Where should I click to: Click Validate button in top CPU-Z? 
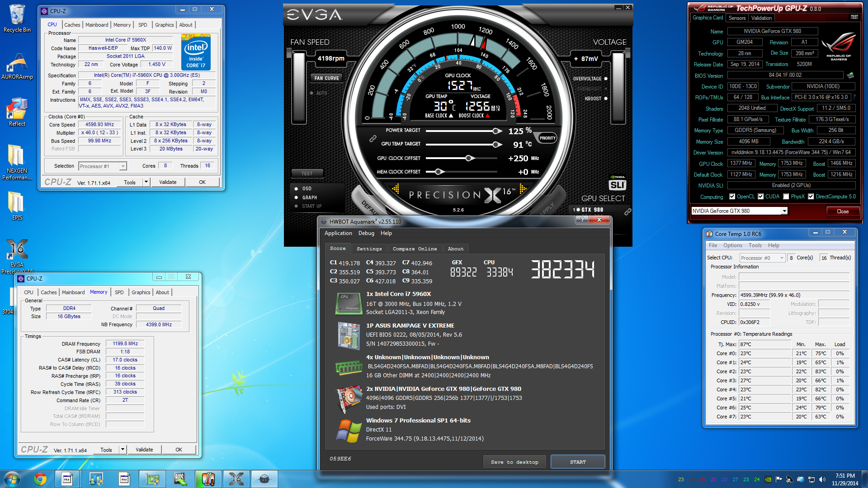pyautogui.click(x=168, y=182)
